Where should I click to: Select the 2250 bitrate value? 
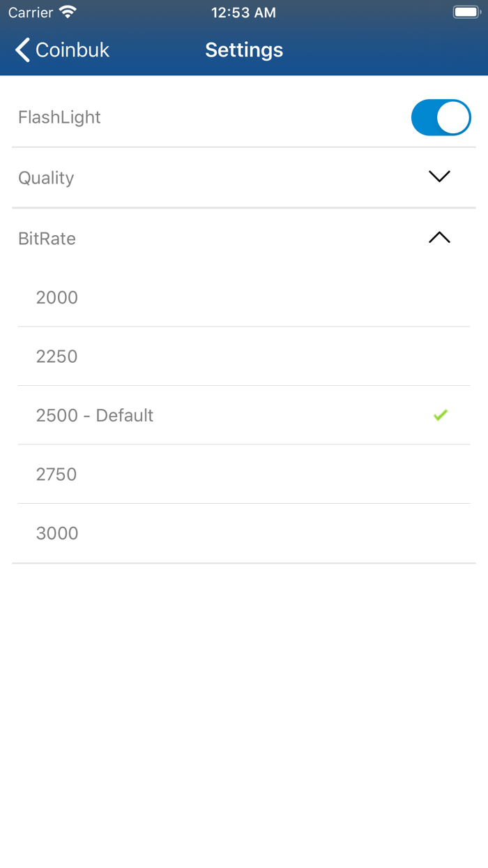pyautogui.click(x=57, y=356)
